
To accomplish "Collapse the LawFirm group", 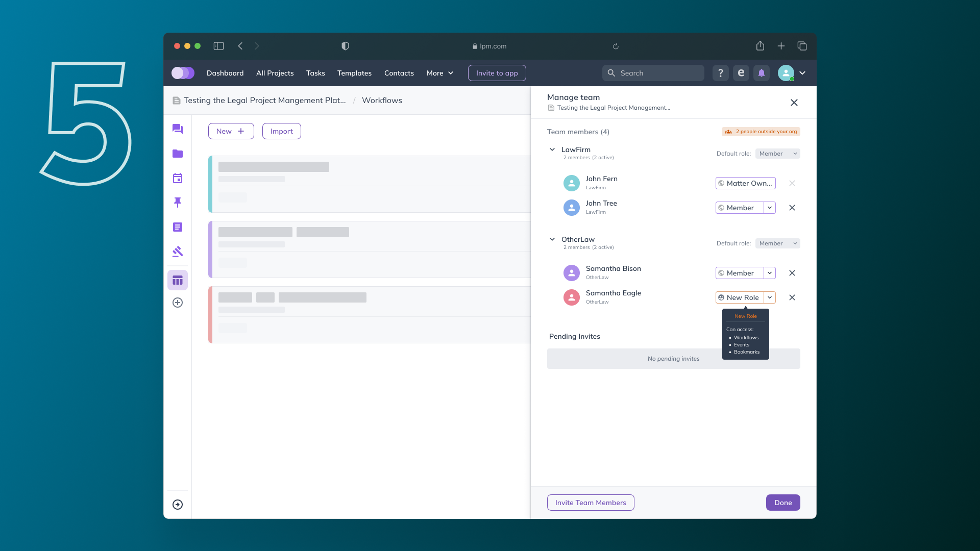I will pyautogui.click(x=552, y=149).
